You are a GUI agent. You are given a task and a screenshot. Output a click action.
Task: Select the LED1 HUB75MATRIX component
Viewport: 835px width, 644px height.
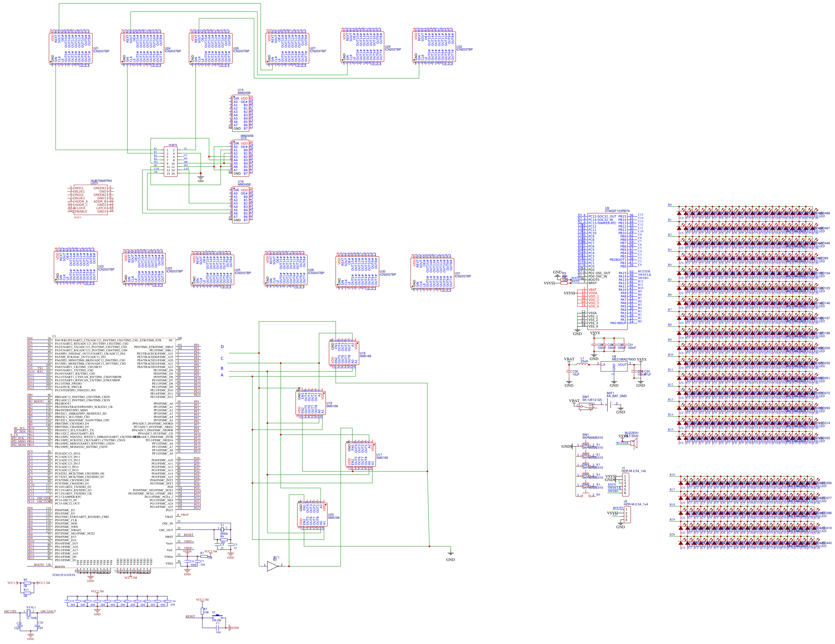[91, 200]
